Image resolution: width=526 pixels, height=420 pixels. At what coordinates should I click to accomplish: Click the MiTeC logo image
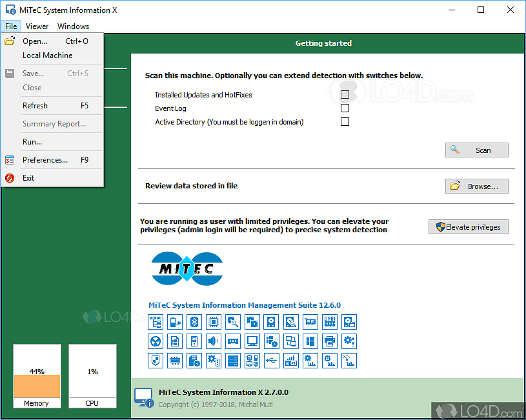(x=187, y=268)
